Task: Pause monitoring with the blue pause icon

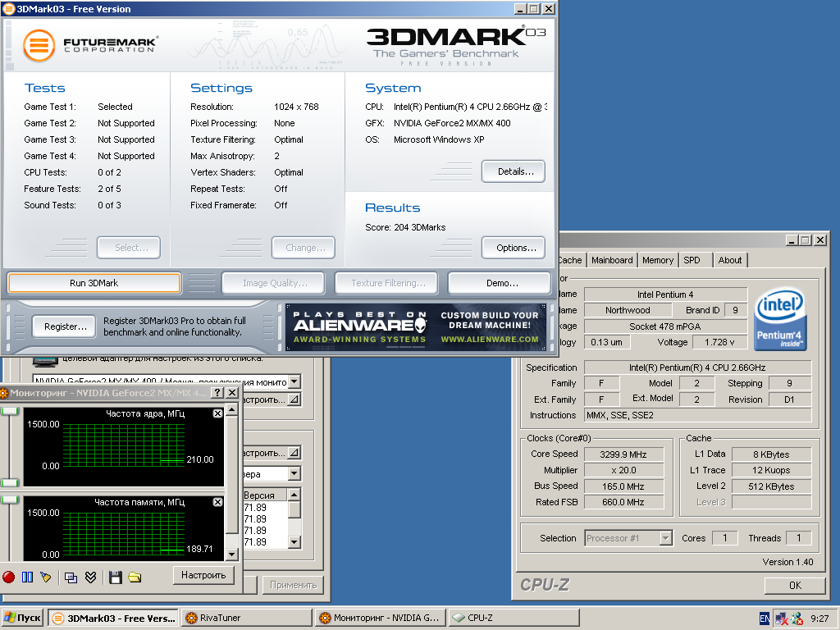Action: (27, 577)
